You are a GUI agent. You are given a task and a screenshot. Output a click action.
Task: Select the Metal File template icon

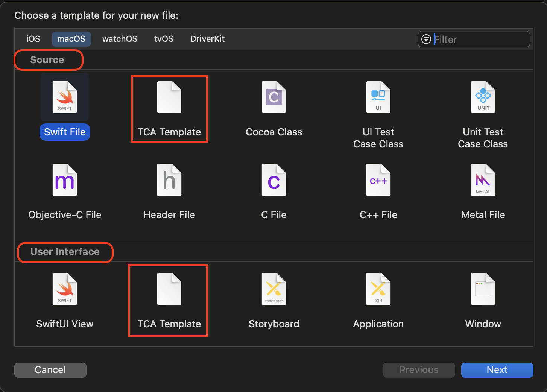coord(483,180)
